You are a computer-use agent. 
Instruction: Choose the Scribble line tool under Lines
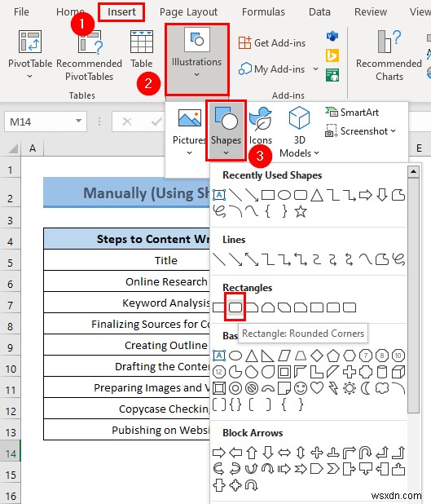pos(398,259)
